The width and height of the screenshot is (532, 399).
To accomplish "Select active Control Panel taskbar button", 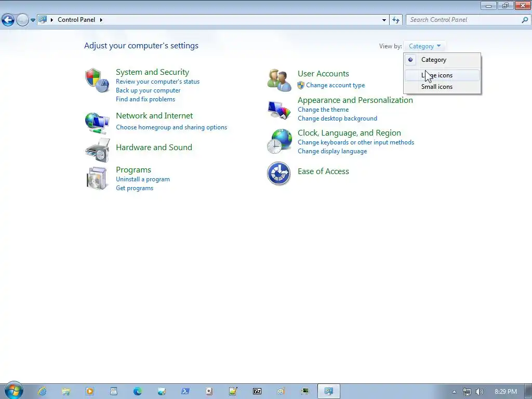I will click(x=328, y=391).
